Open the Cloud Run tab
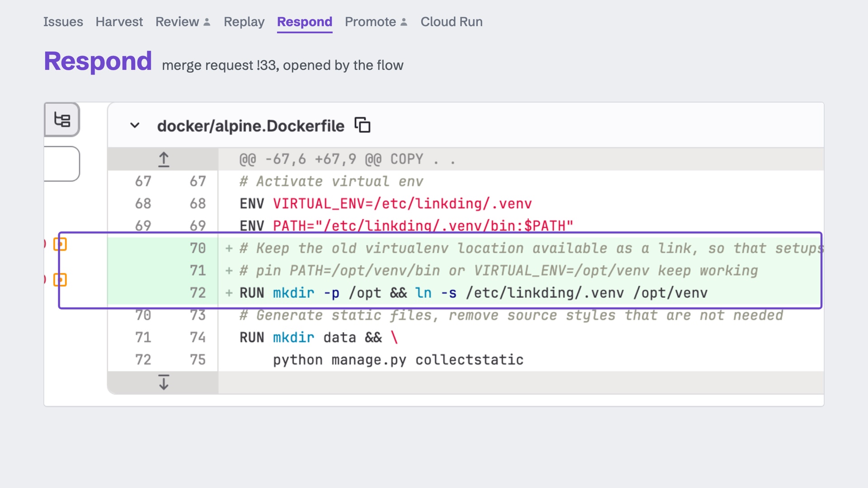This screenshot has width=868, height=488. coord(452,22)
